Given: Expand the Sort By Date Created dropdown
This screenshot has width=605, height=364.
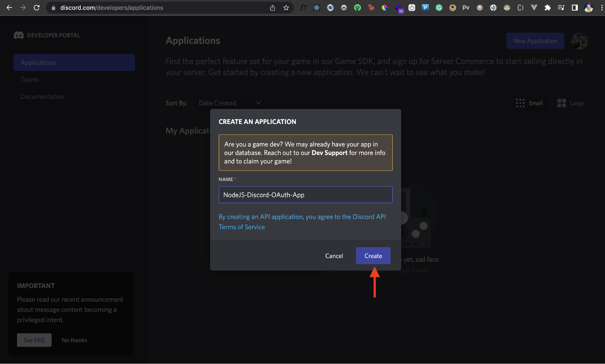Looking at the screenshot, I should tap(230, 103).
